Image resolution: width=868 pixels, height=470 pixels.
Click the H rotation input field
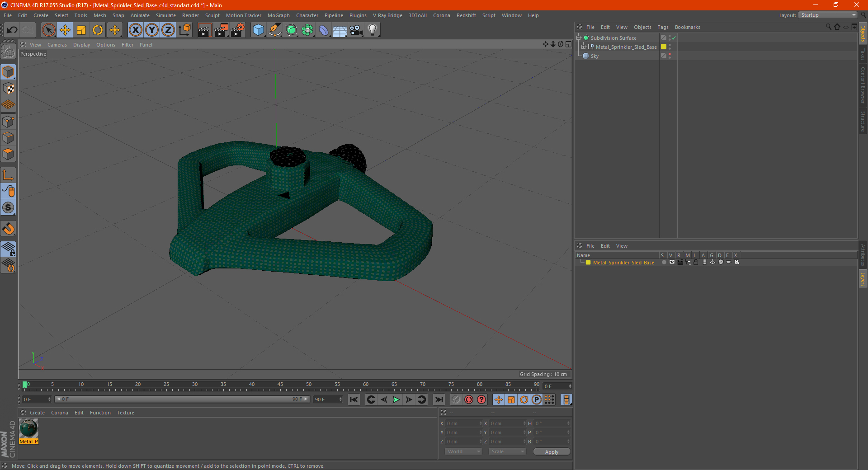point(552,423)
